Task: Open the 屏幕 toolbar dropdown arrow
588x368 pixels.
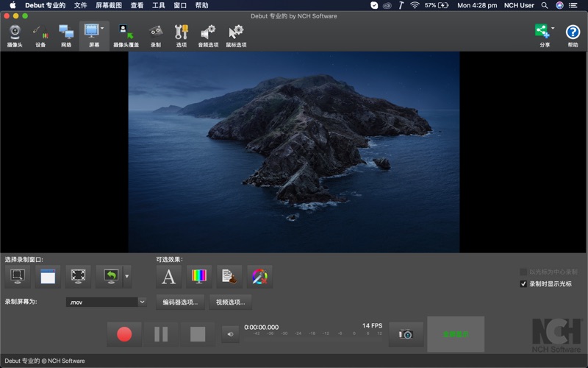Action: 102,28
